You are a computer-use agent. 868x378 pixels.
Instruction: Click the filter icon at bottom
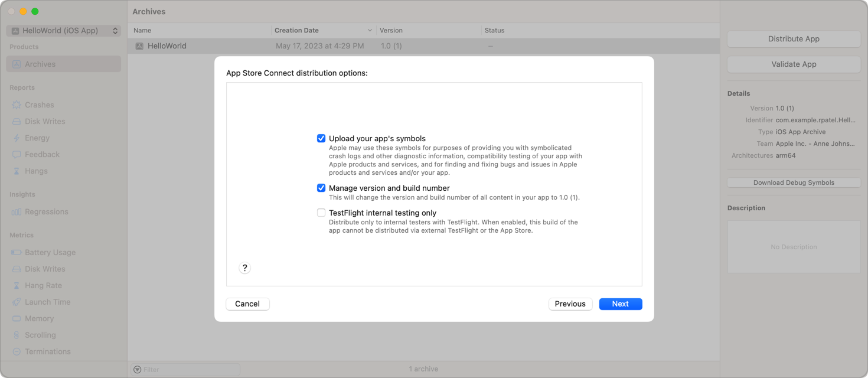click(x=138, y=370)
